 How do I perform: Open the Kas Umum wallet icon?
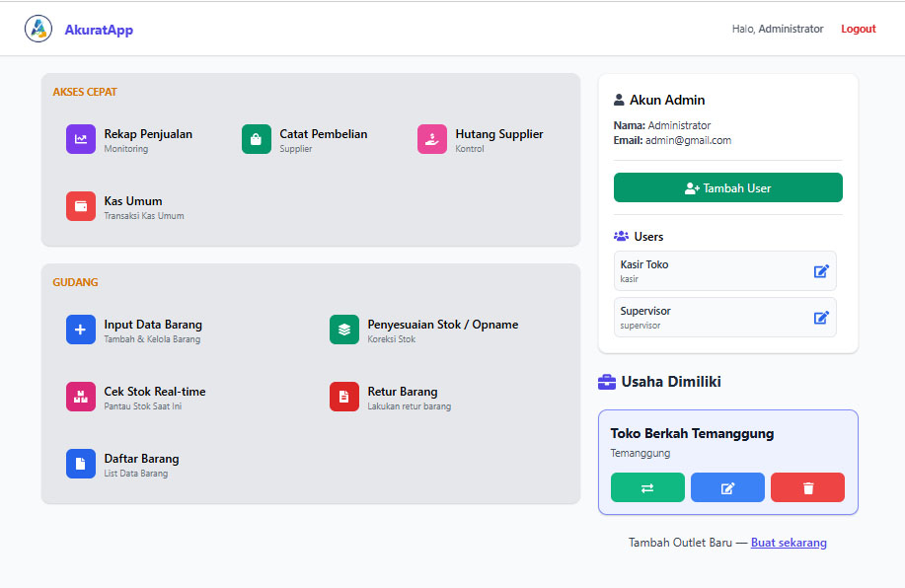pyautogui.click(x=81, y=206)
